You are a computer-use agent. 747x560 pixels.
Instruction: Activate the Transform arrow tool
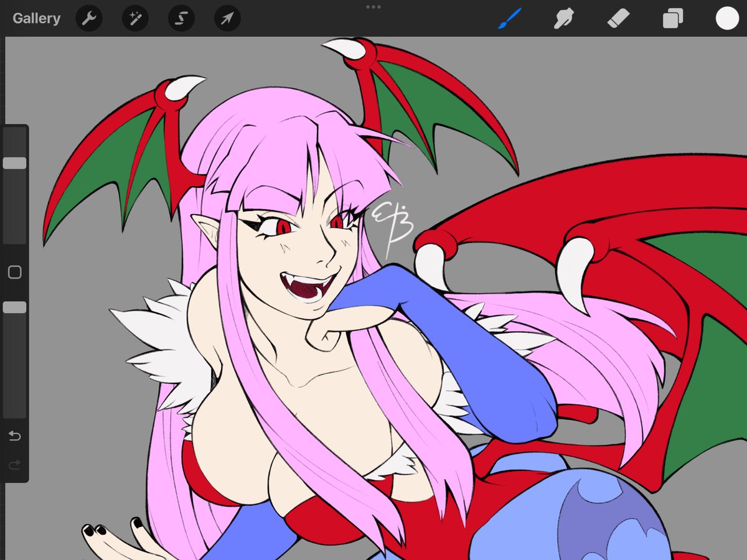click(227, 19)
